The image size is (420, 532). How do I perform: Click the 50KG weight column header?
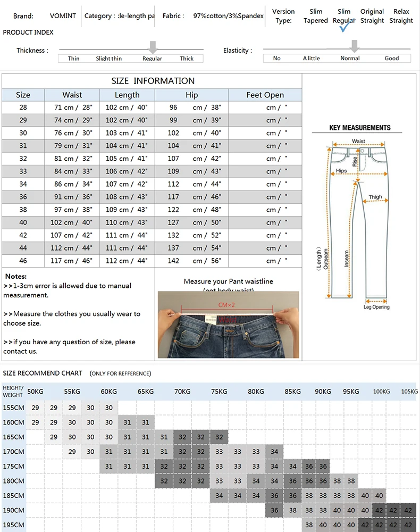(x=35, y=392)
